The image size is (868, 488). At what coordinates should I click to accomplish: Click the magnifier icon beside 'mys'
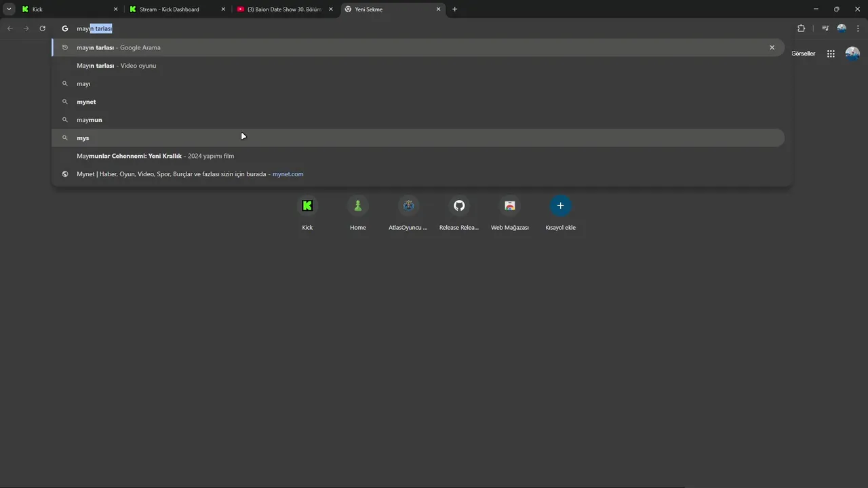point(65,138)
